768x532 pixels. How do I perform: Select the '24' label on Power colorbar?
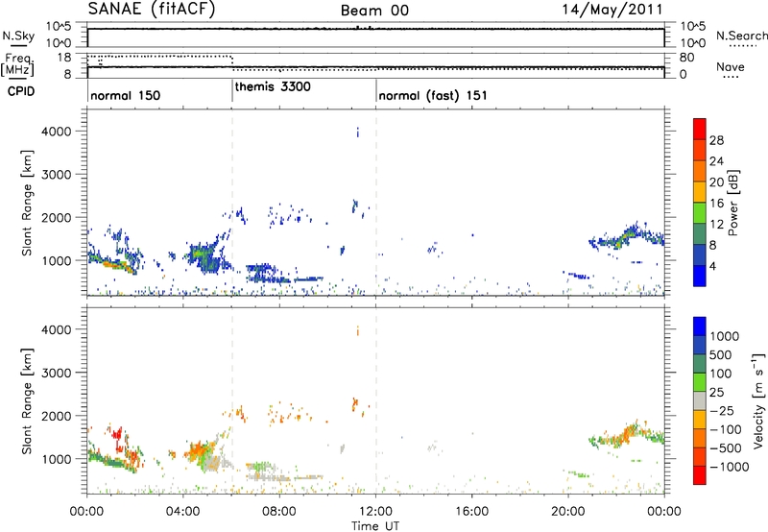tap(716, 161)
